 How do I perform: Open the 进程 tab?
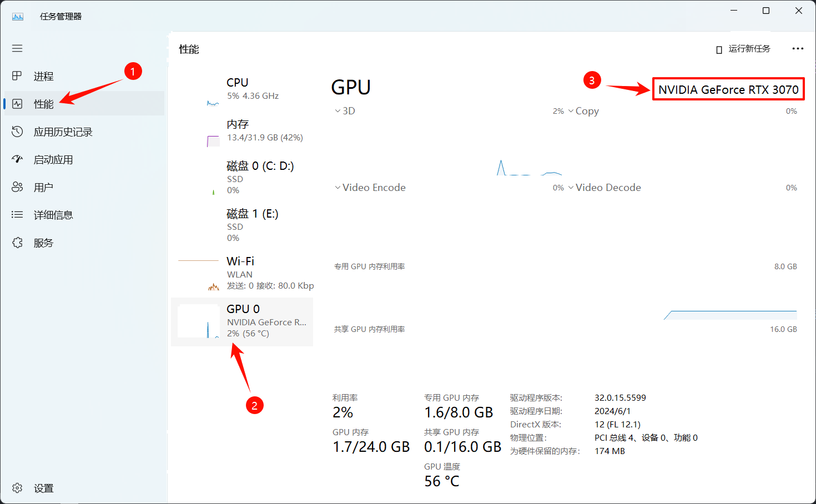[84, 76]
